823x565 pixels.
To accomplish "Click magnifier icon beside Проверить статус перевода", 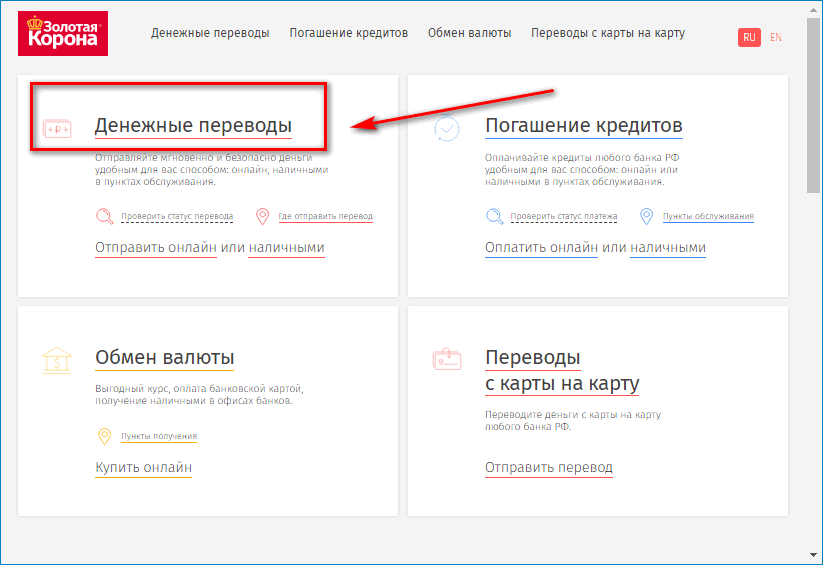I will (x=104, y=216).
